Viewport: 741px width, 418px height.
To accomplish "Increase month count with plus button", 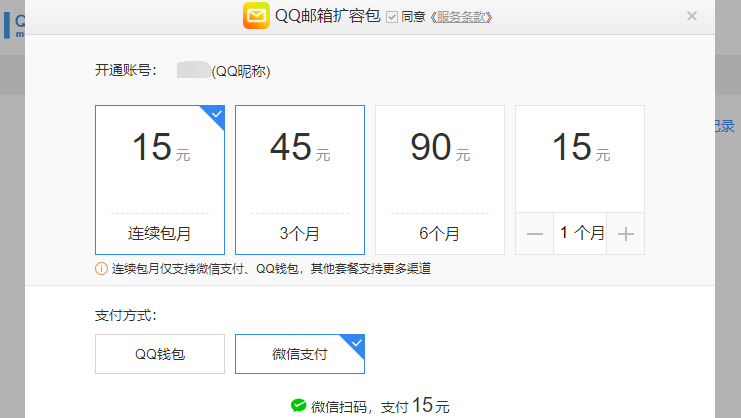I will [x=626, y=234].
